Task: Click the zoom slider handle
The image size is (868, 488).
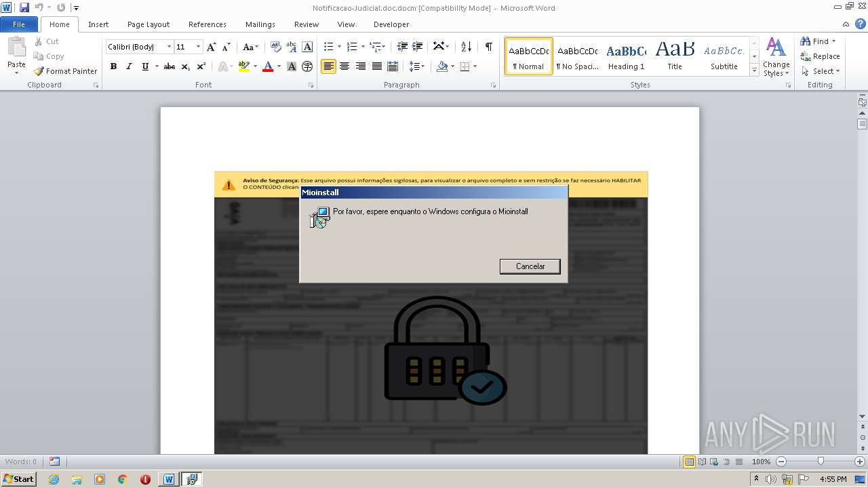Action: coord(821,462)
